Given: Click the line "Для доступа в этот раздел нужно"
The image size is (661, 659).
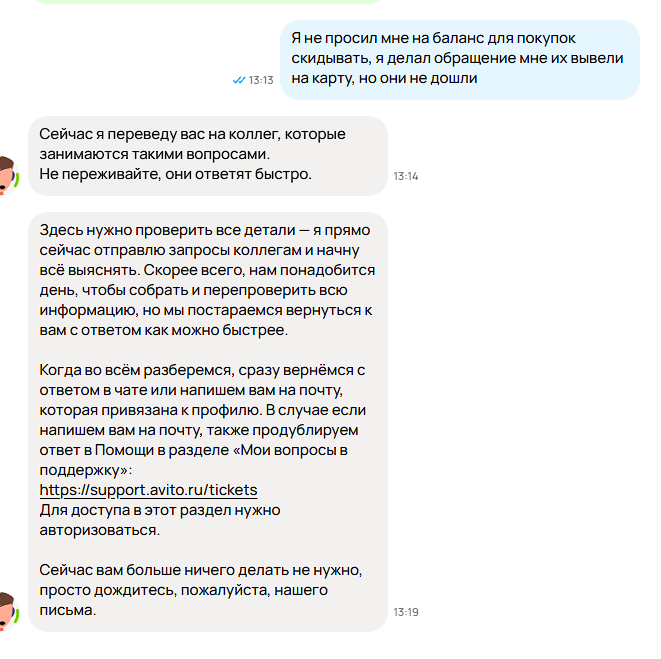Looking at the screenshot, I should click(x=160, y=510).
